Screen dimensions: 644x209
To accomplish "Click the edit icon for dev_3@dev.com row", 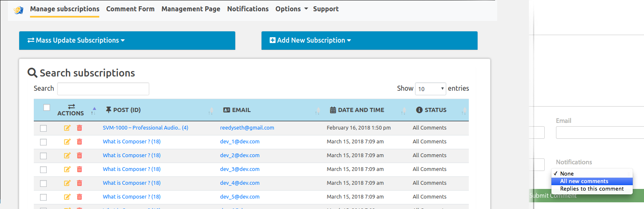I will 67,169.
